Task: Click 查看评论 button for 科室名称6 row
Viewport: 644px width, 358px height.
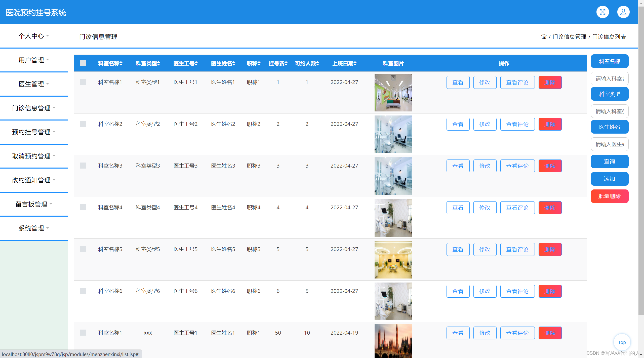Action: click(x=517, y=291)
